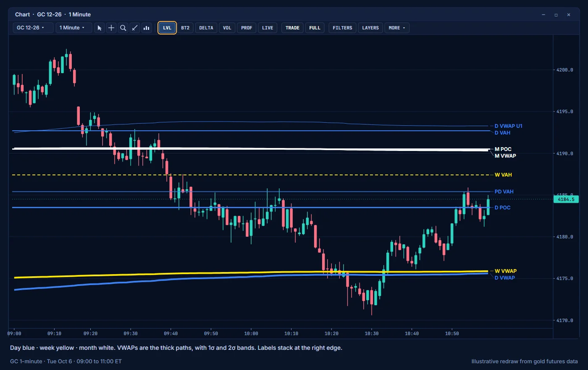Image resolution: width=588 pixels, height=370 pixels.
Task: Click the 10:50 time axis label
Action: 452,333
